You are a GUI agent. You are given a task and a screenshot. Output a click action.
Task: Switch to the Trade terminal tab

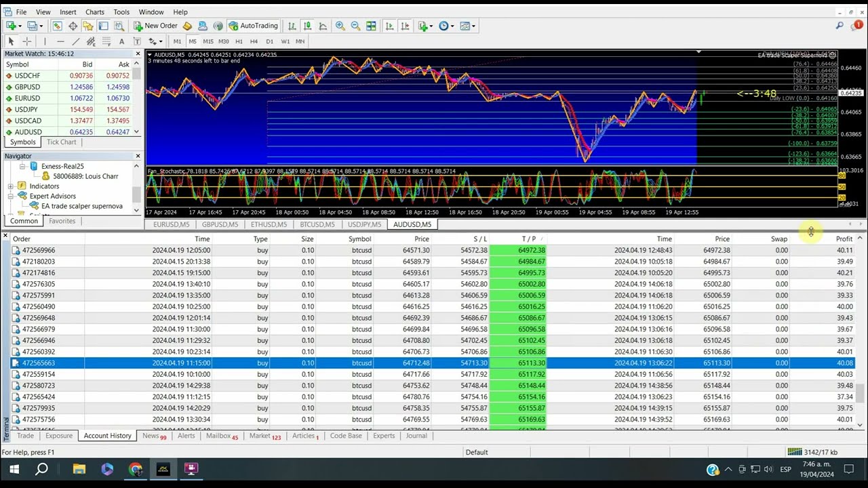coord(25,436)
